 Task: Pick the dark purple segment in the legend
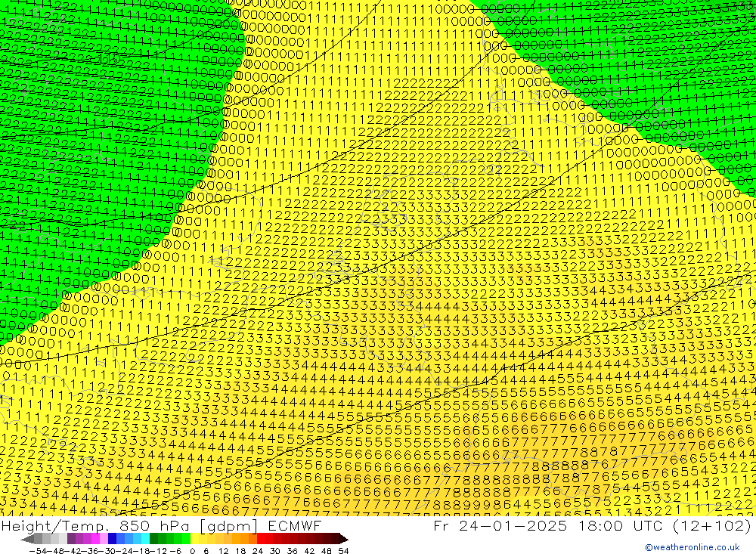coord(71,539)
